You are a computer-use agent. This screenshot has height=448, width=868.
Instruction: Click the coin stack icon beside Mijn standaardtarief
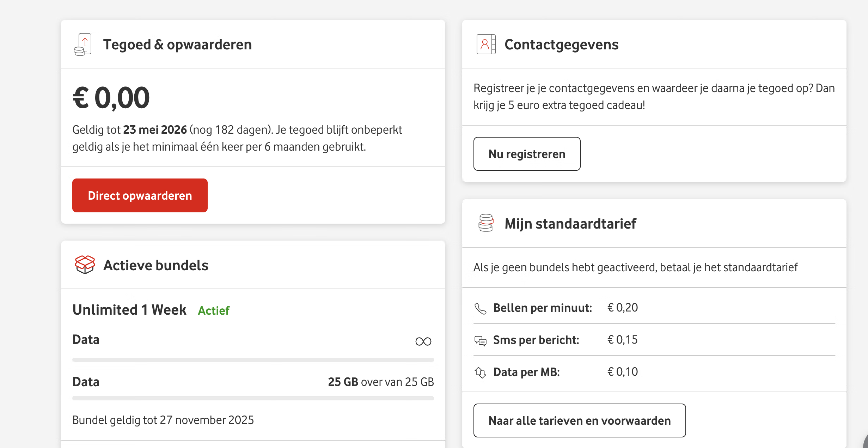tap(486, 223)
